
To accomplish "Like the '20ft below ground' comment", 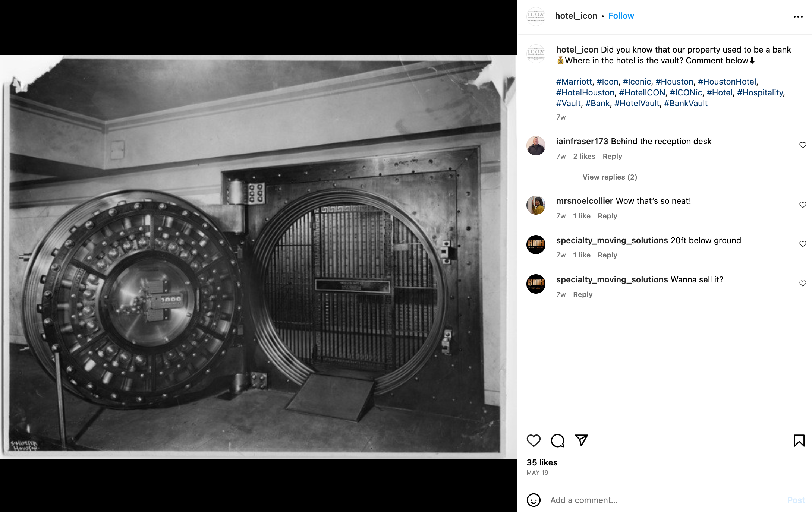I will [x=803, y=244].
